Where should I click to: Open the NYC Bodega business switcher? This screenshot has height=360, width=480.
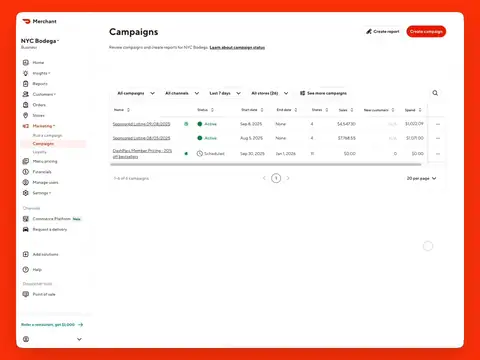40,41
